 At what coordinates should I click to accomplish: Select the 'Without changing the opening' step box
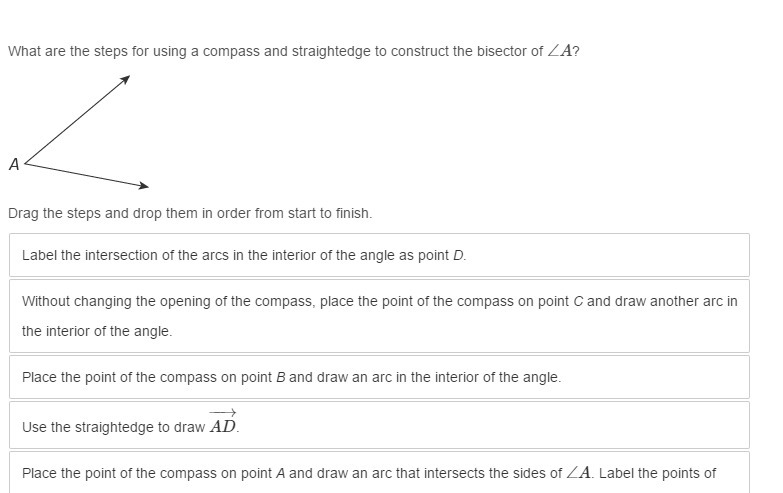click(x=379, y=316)
